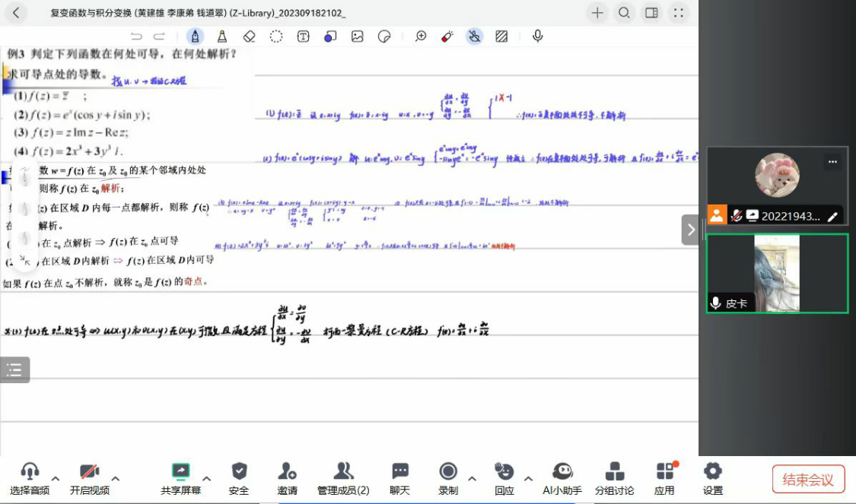Toggle audio using 选择音频 button
This screenshot has height=504, width=856.
(x=30, y=479)
